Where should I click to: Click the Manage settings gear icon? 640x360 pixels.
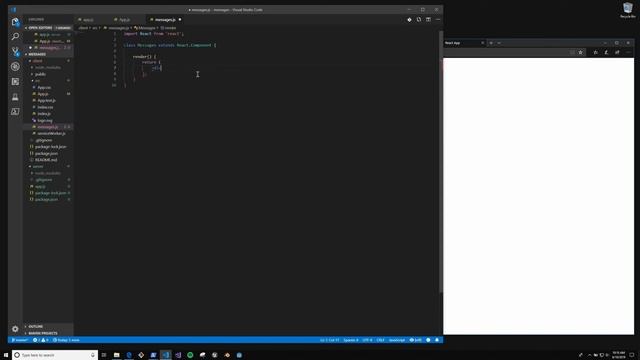15,329
